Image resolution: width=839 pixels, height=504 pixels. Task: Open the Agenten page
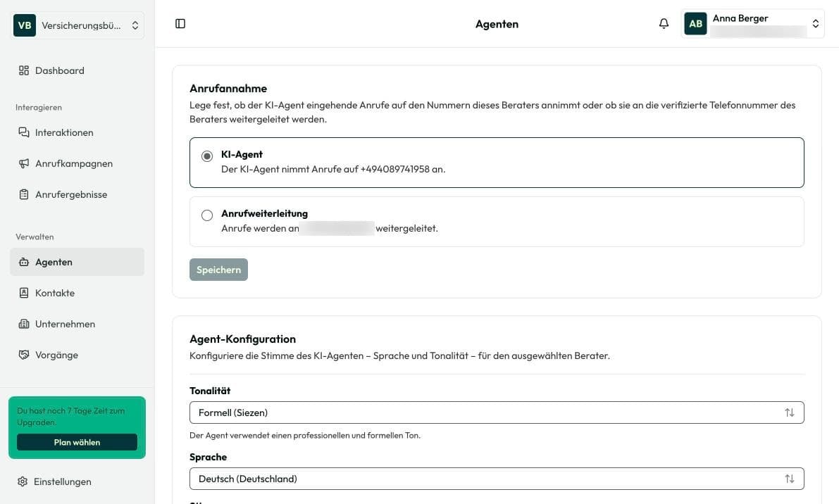pyautogui.click(x=77, y=262)
